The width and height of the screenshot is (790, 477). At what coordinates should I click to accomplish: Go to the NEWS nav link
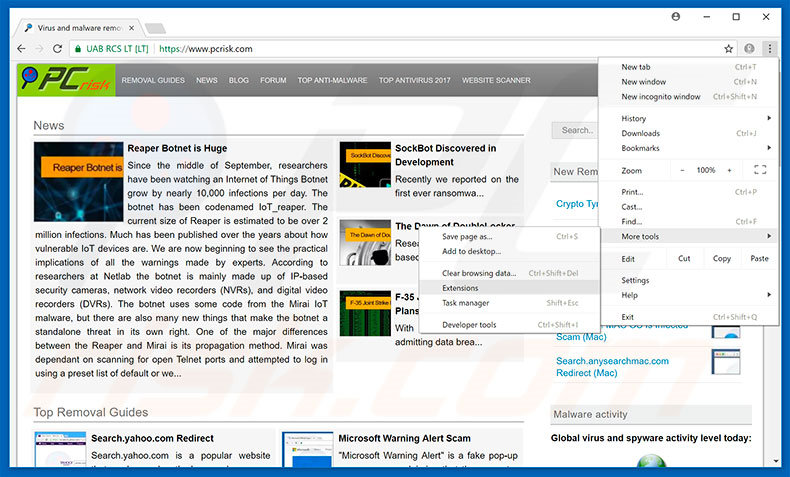207,80
